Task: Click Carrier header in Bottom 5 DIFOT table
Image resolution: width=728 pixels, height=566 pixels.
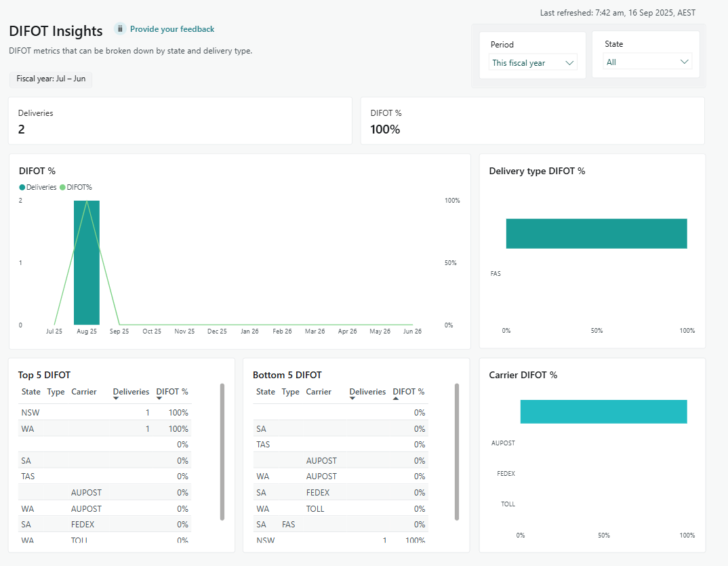Action: (319, 392)
